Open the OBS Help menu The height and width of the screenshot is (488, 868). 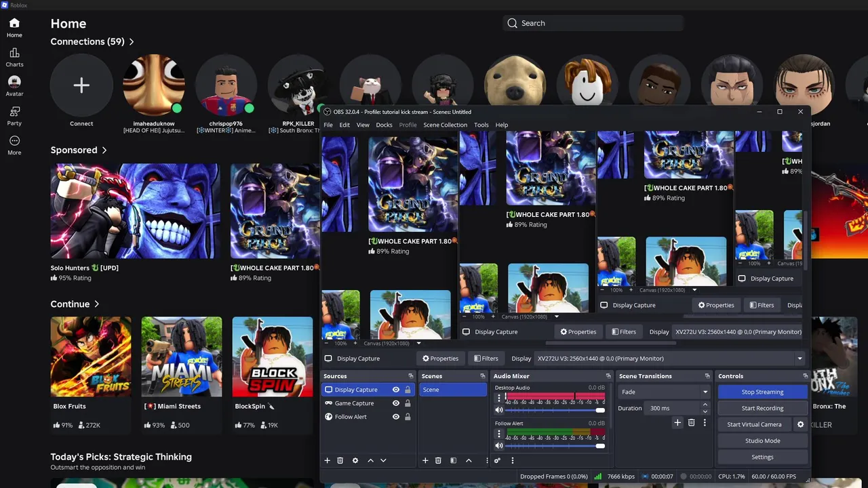pyautogui.click(x=502, y=125)
